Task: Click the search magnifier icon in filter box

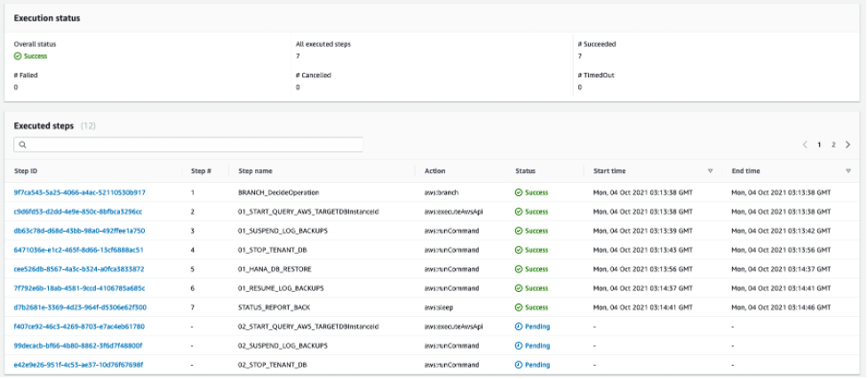Action: [23, 145]
